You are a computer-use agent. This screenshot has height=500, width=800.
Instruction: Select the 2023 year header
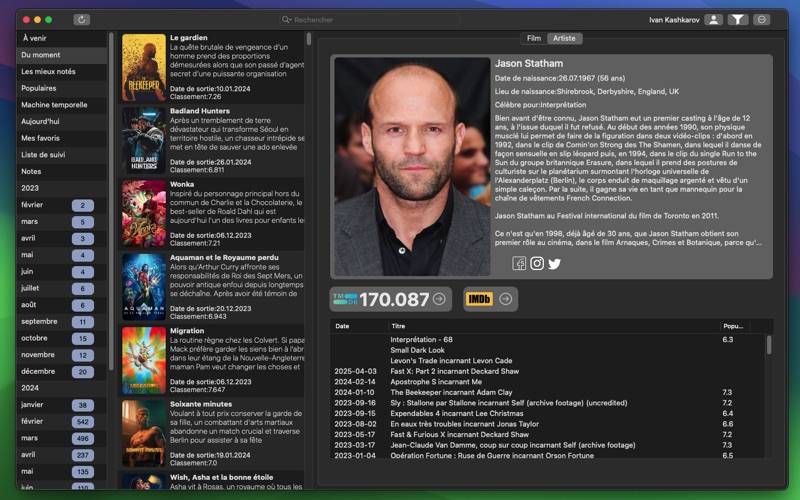pos(62,188)
